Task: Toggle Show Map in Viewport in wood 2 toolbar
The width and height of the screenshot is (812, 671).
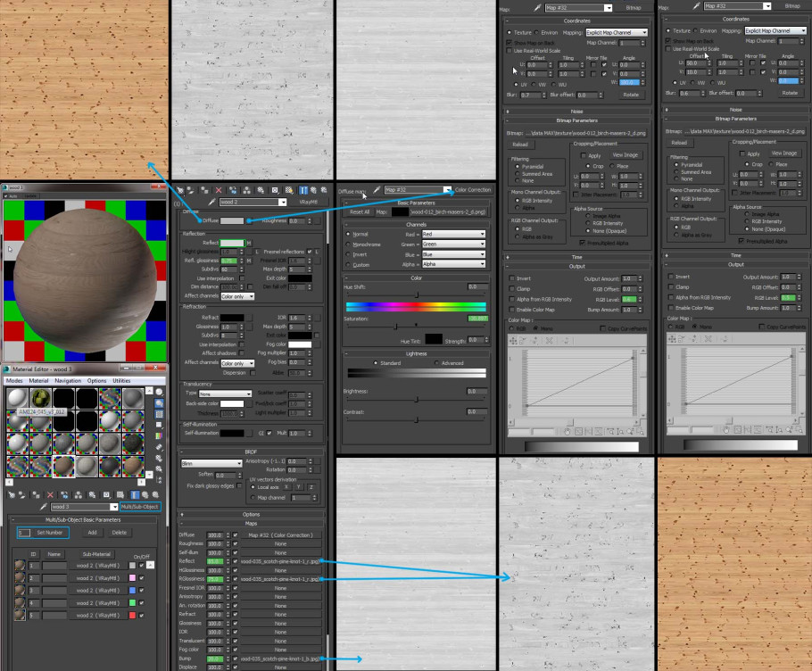Action: pos(289,191)
